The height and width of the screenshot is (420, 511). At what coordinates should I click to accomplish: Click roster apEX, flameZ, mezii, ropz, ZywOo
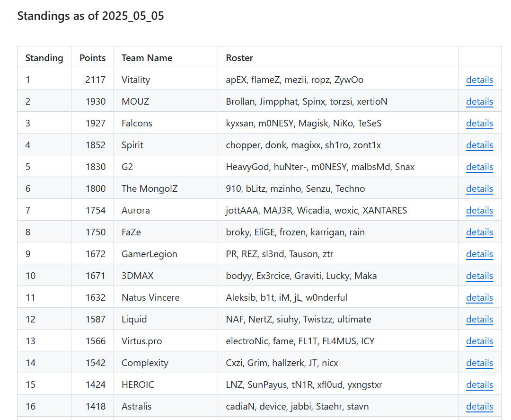(295, 80)
